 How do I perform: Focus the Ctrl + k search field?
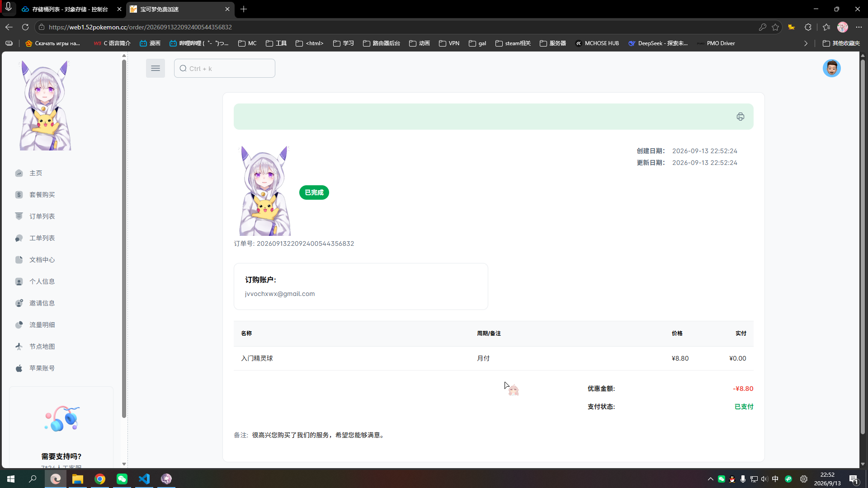pos(225,68)
